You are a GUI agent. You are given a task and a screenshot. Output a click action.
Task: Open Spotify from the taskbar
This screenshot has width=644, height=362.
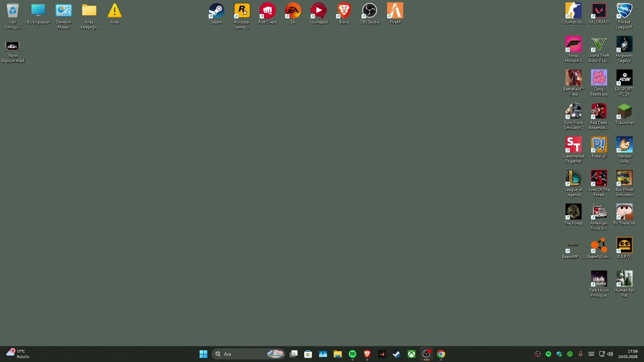click(352, 354)
